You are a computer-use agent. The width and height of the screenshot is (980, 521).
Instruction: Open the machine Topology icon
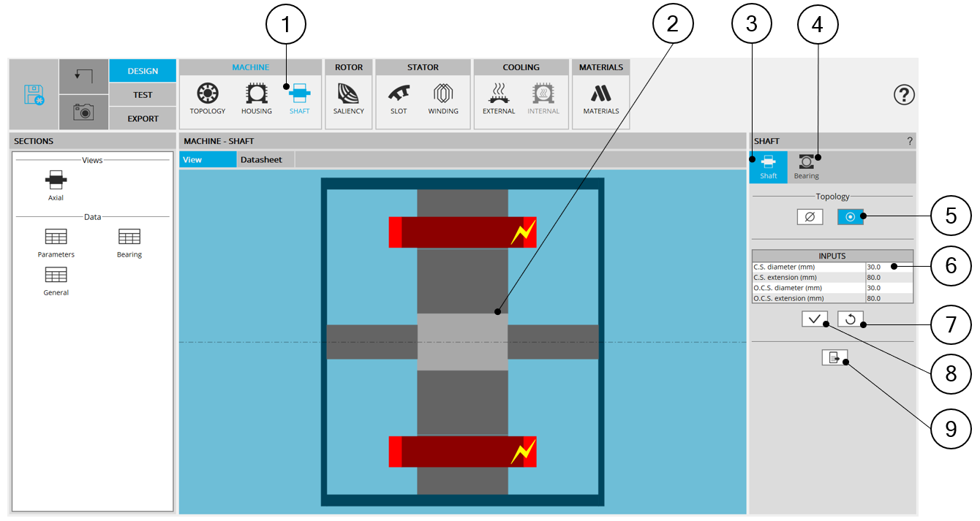tap(208, 98)
